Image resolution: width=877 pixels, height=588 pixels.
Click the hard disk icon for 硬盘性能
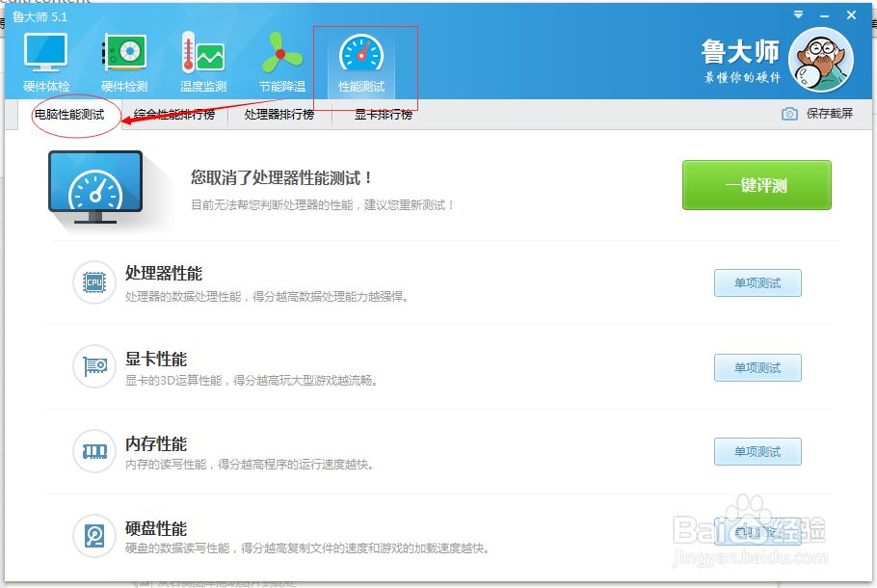pyautogui.click(x=94, y=536)
